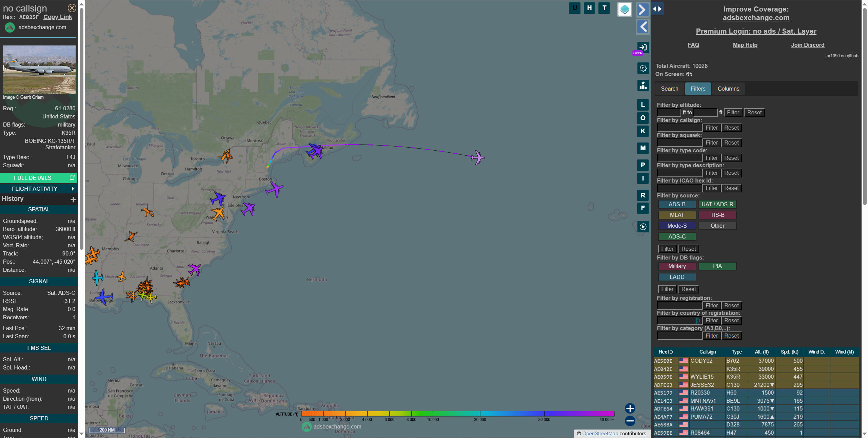Image resolution: width=868 pixels, height=438 pixels.
Task: Sort table by Alt. (ft) column
Action: [x=762, y=352]
